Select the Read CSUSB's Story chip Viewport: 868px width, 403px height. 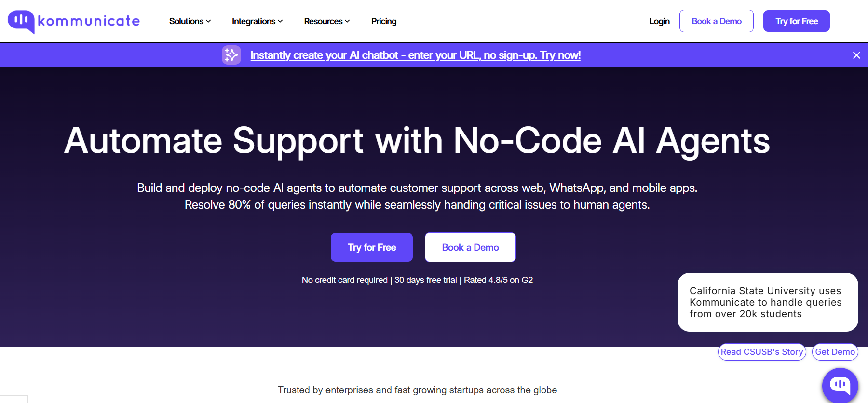pyautogui.click(x=761, y=352)
